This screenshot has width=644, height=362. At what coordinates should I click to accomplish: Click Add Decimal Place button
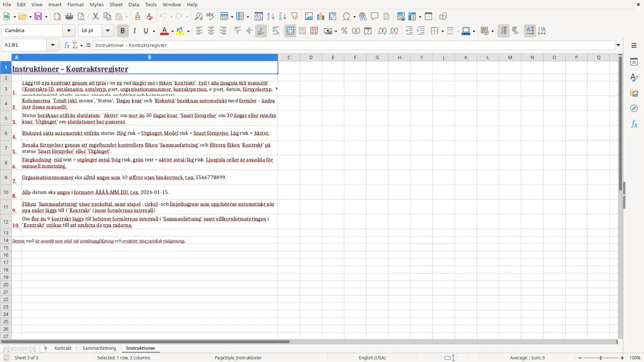(382, 31)
